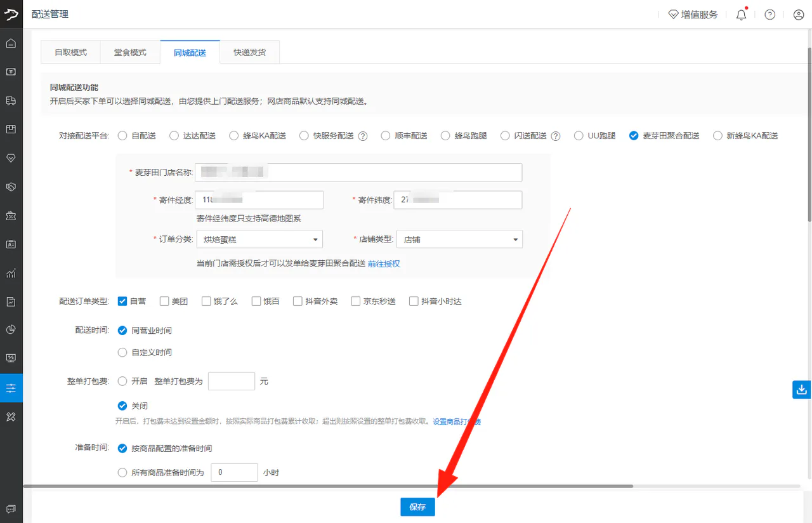Click the blue download button on the right edge
This screenshot has width=812, height=523.
click(x=802, y=389)
